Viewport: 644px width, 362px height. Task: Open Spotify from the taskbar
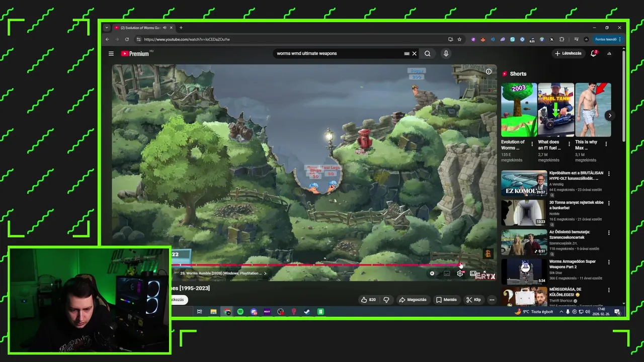240,312
